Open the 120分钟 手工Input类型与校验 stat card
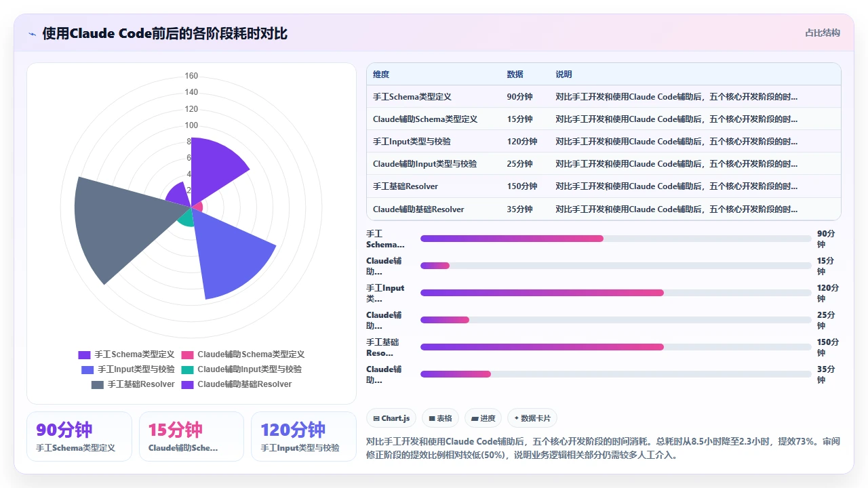Viewport: 868px width, 488px height. (x=304, y=436)
